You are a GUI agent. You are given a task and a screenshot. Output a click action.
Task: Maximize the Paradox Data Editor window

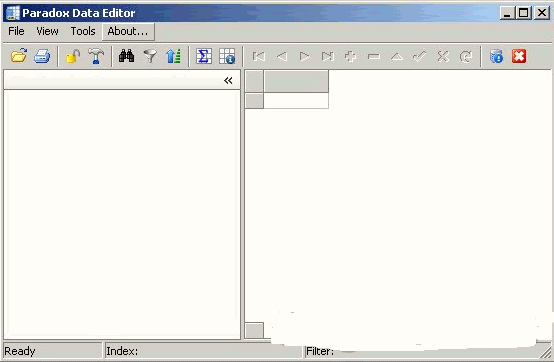(x=524, y=13)
